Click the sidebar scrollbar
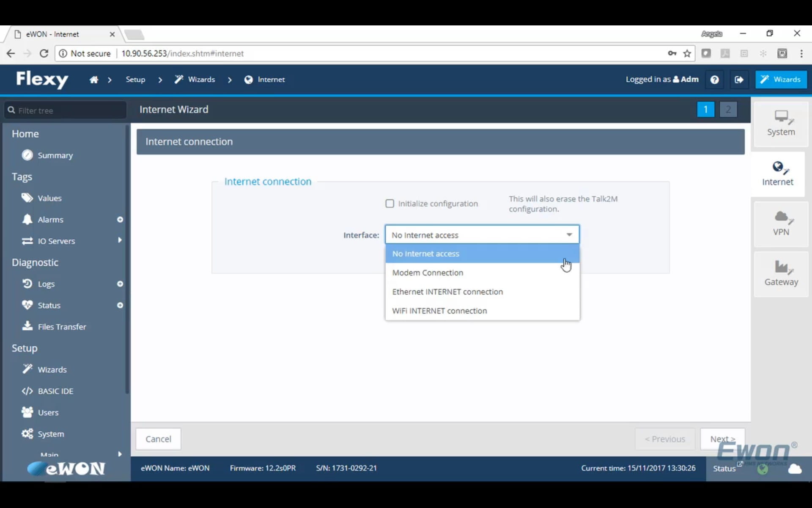The width and height of the screenshot is (812, 508). click(x=127, y=259)
